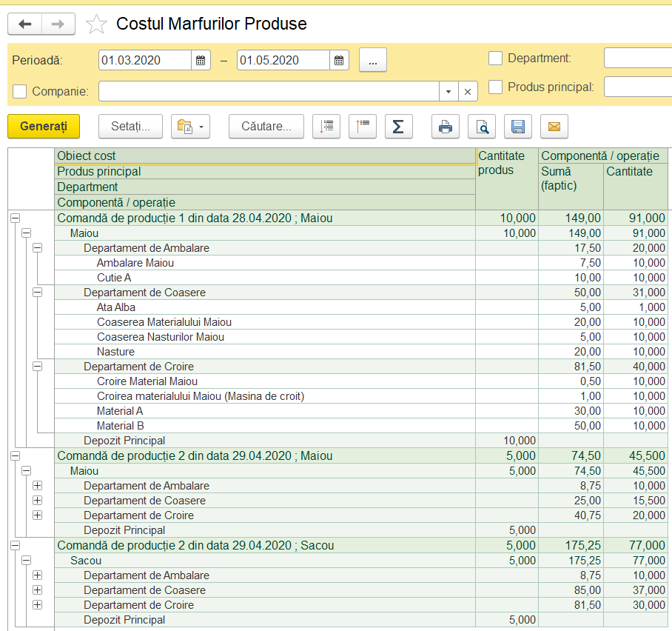The height and width of the screenshot is (631, 672).
Task: Open the Setați settings button
Action: point(131,127)
